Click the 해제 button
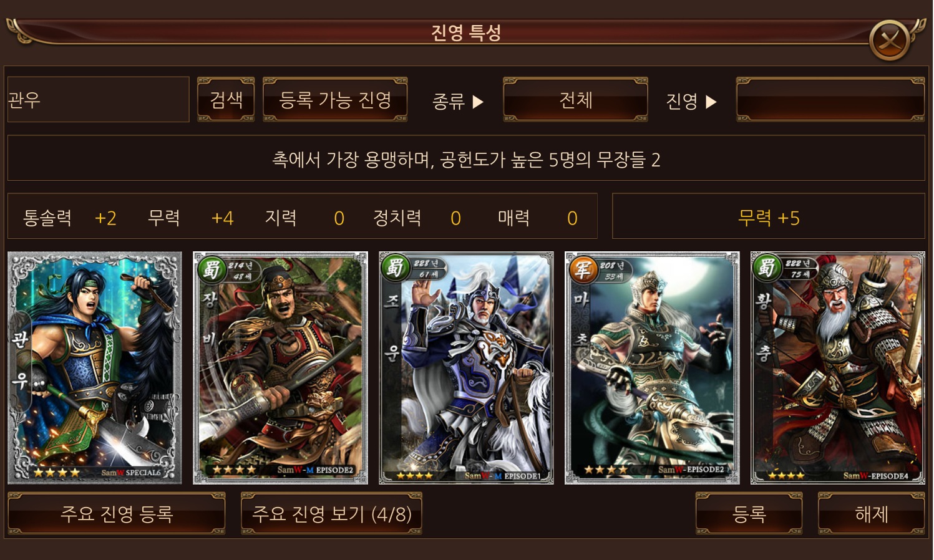Image resolution: width=934 pixels, height=560 pixels. tap(872, 514)
